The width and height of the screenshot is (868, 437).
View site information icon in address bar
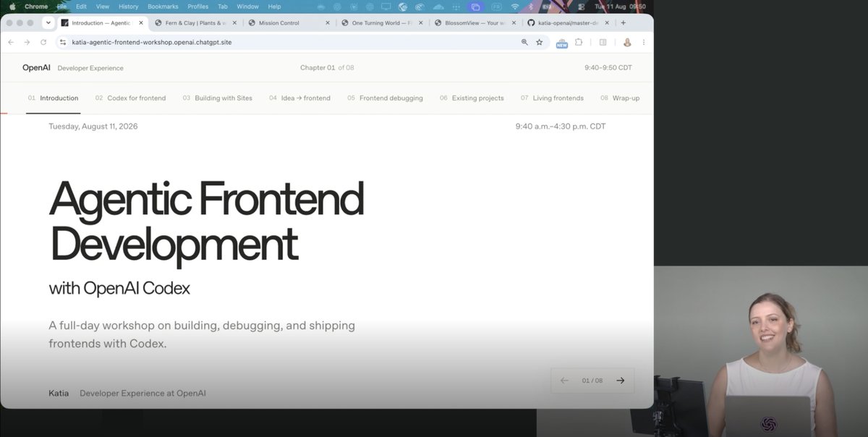click(x=63, y=43)
